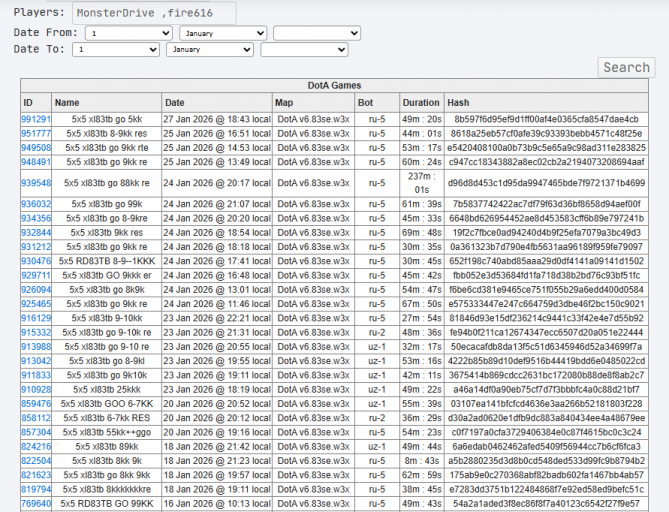Open game ID 857304 link
Screen dimensions: 669x512
pos(36,432)
